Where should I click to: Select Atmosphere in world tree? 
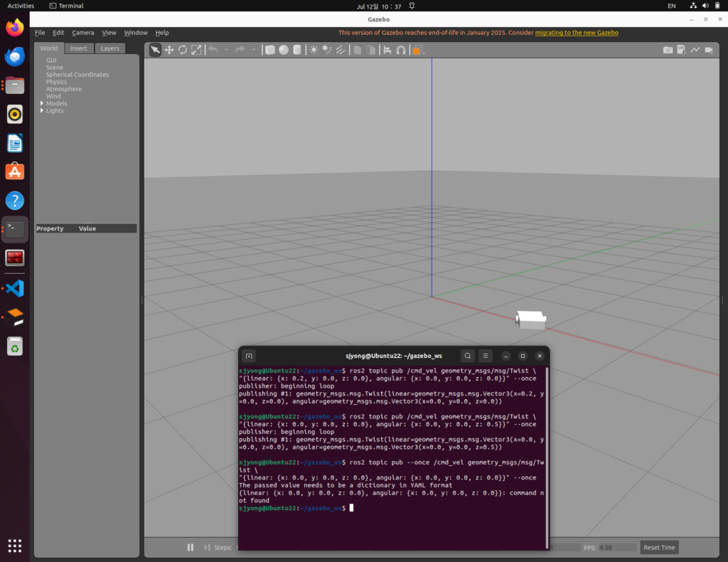[63, 89]
